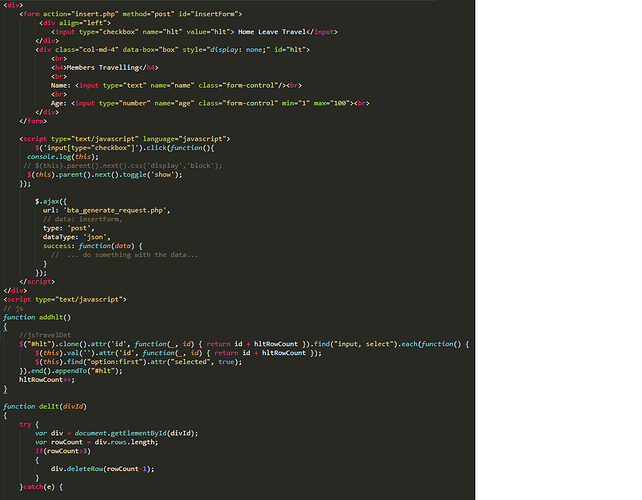This screenshot has width=642, height=500.
Task: Select the align="left" attribute
Action: click(x=83, y=23)
